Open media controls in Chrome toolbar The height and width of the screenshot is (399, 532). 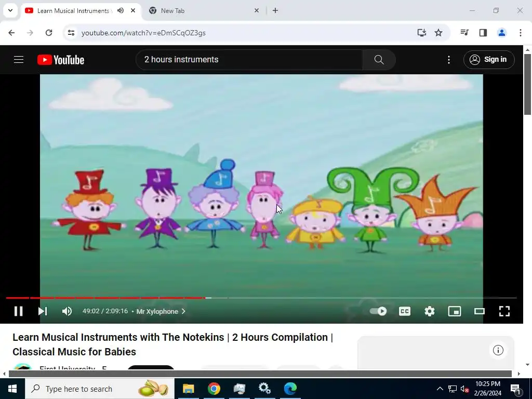(x=464, y=33)
